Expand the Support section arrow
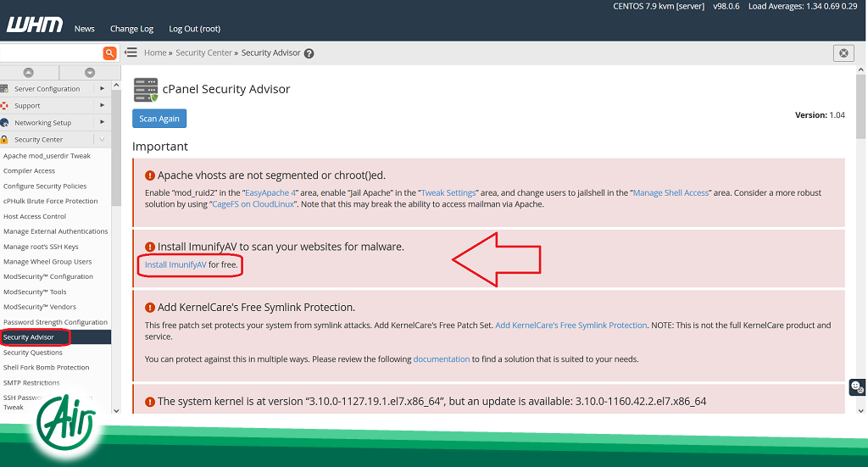 102,105
